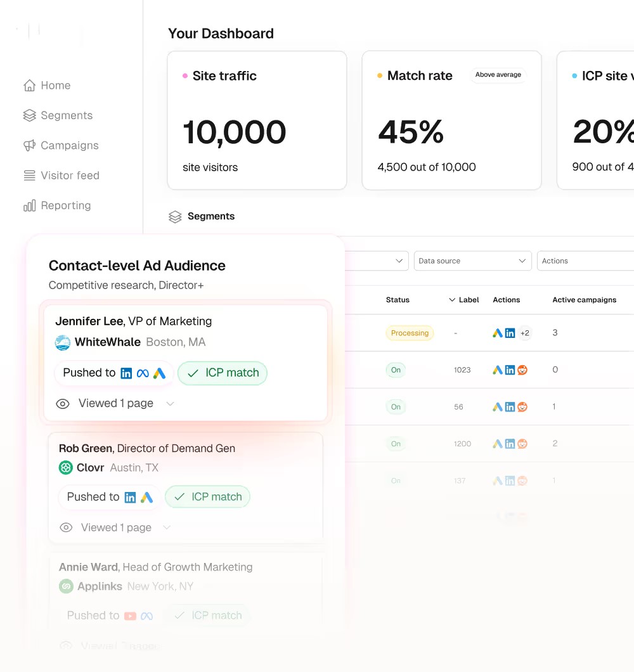The image size is (634, 672).
Task: Click the Segments layers icon in sidebar
Action: pos(29,115)
